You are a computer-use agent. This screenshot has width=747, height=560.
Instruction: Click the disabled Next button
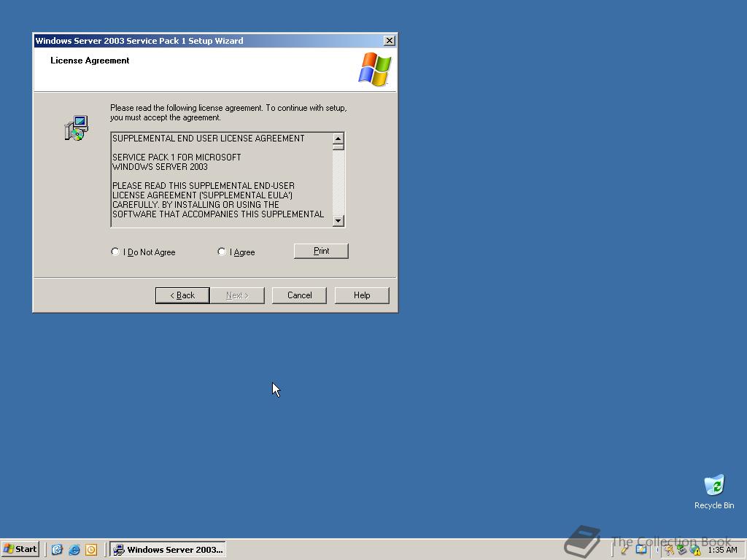click(237, 295)
